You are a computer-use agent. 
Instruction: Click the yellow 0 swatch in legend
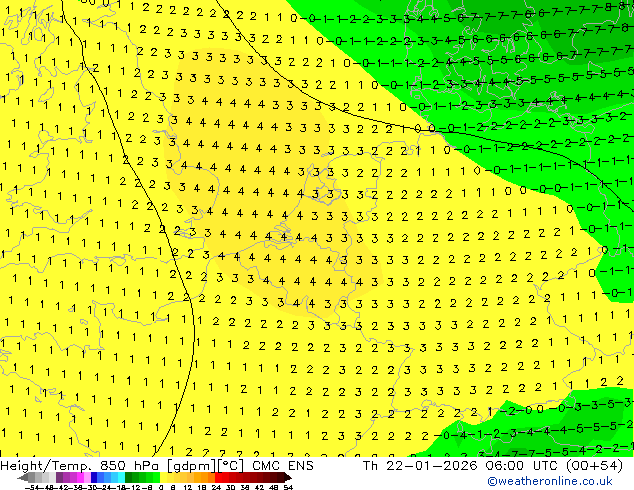(x=163, y=477)
